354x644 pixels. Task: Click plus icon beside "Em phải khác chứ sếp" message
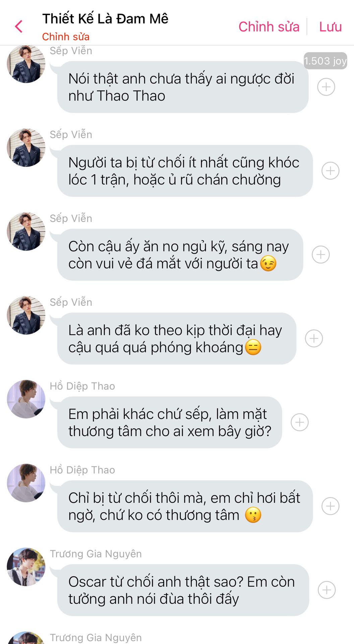300,422
